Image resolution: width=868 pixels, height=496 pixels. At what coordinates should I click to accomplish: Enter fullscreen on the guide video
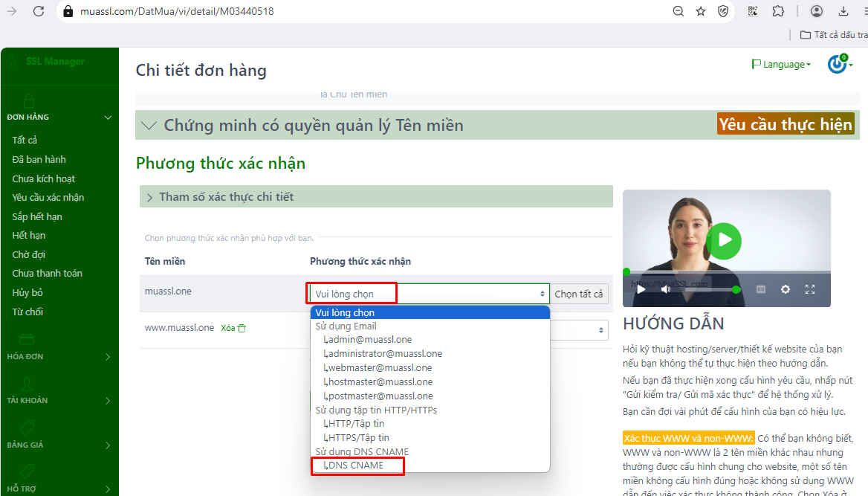[x=810, y=289]
